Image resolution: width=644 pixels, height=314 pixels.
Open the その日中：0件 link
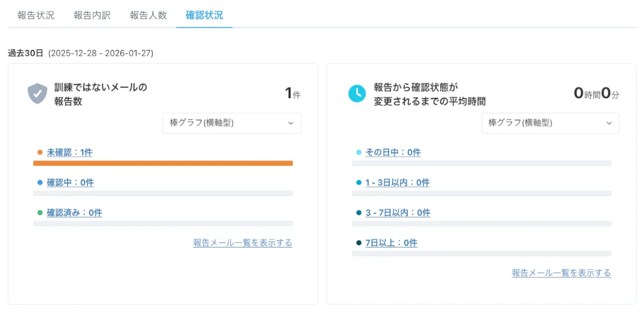(x=393, y=152)
